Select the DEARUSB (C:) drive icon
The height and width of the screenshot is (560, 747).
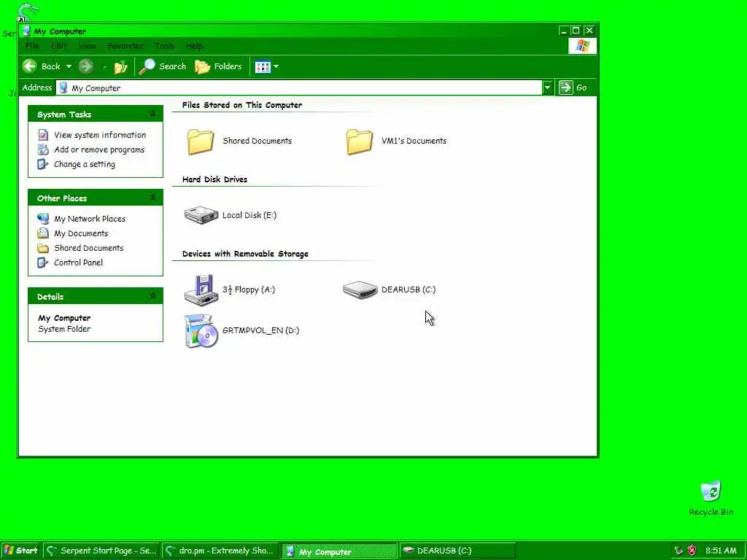[x=360, y=289]
